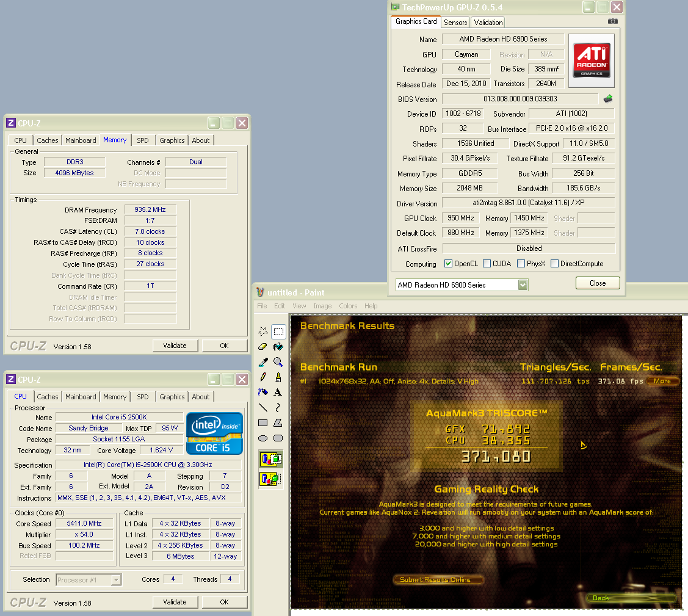The height and width of the screenshot is (616, 688).
Task: Click the BIOS Version field in GPU-Z
Action: click(520, 99)
